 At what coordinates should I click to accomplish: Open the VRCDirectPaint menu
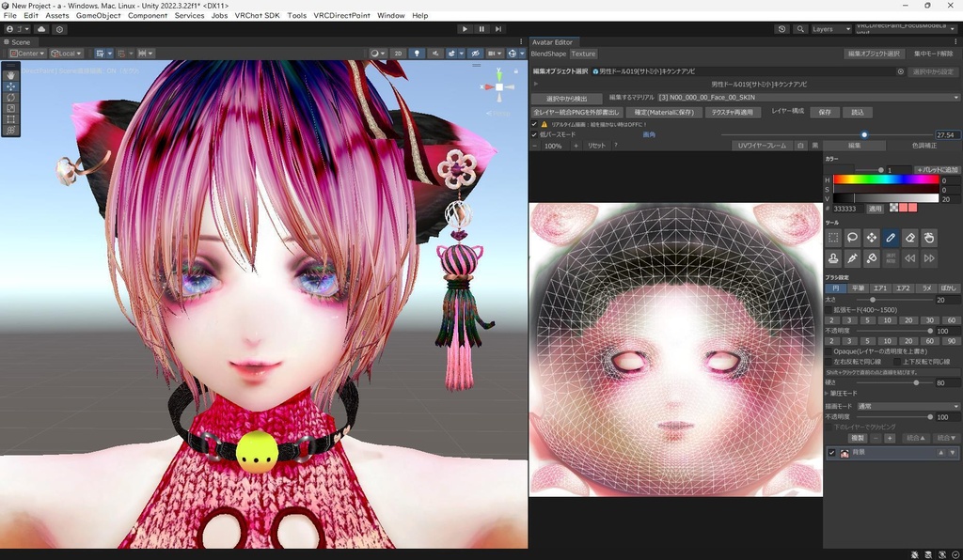[341, 15]
